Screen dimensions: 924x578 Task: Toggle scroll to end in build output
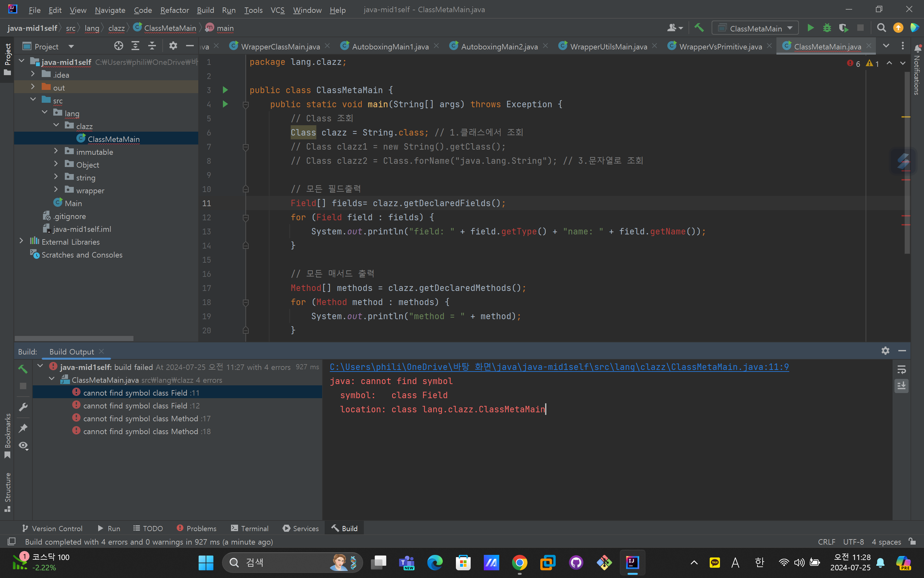point(902,386)
